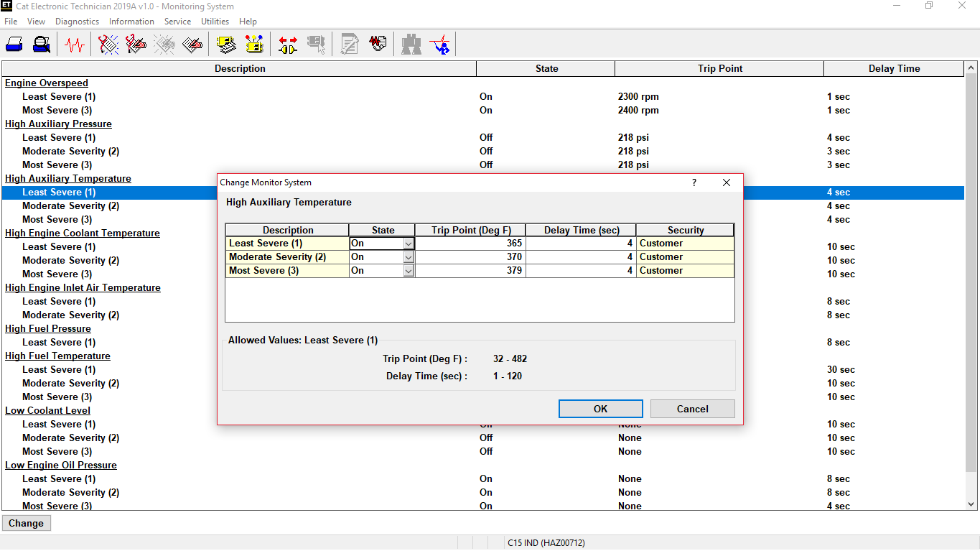Screen dimensions: 980x551
Task: Click the help question mark in the dialog
Action: pos(694,182)
